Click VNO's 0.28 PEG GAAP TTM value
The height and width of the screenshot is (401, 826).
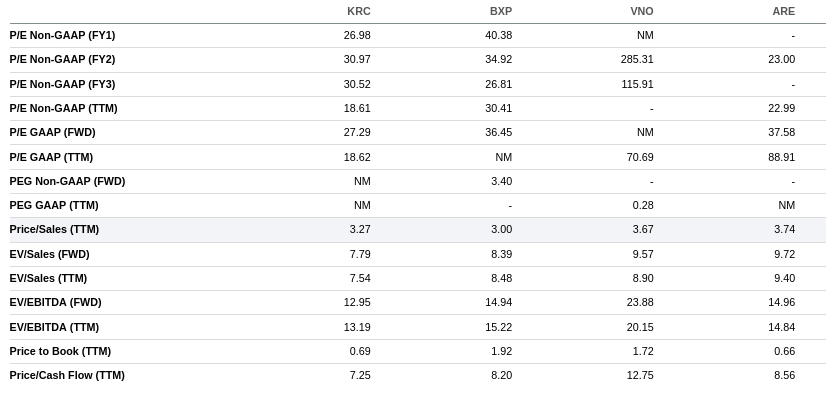coord(643,205)
